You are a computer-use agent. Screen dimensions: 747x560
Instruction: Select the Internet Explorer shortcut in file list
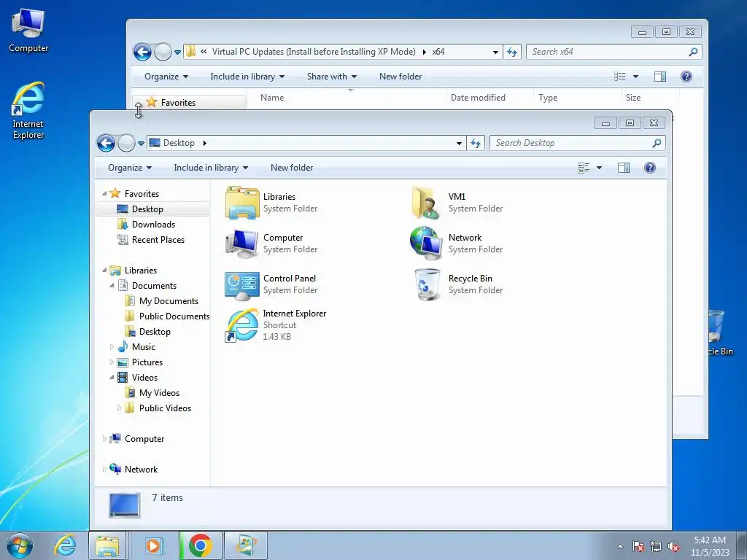click(241, 325)
